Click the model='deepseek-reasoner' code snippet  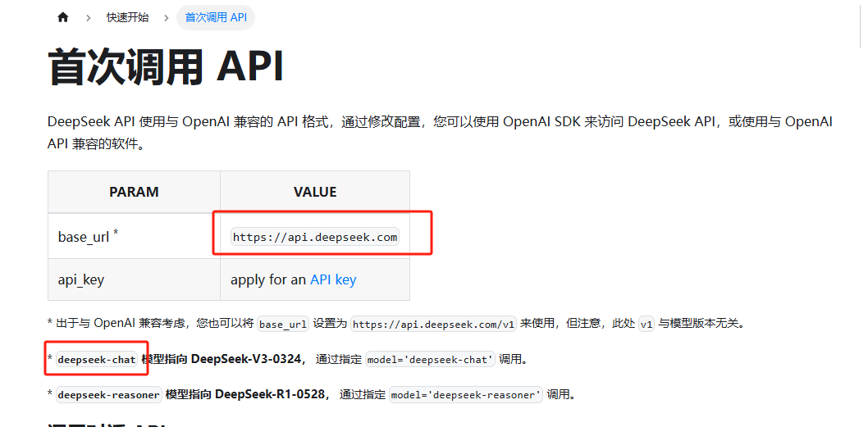point(465,395)
